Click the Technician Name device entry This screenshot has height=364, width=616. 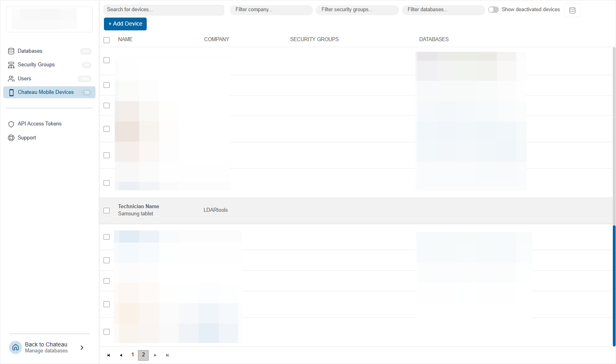138,207
